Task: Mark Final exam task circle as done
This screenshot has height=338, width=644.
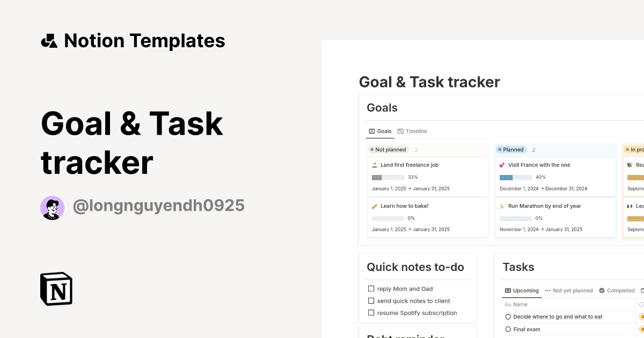Action: (x=508, y=329)
